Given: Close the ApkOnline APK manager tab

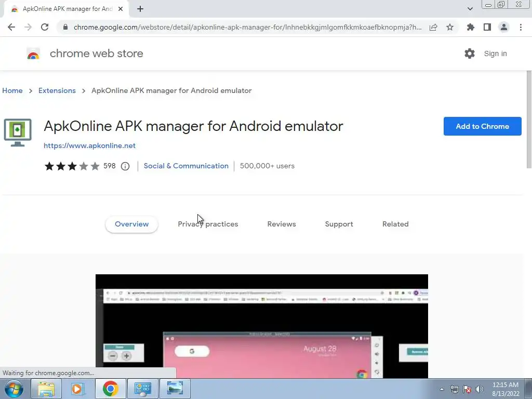Looking at the screenshot, I should point(121,9).
